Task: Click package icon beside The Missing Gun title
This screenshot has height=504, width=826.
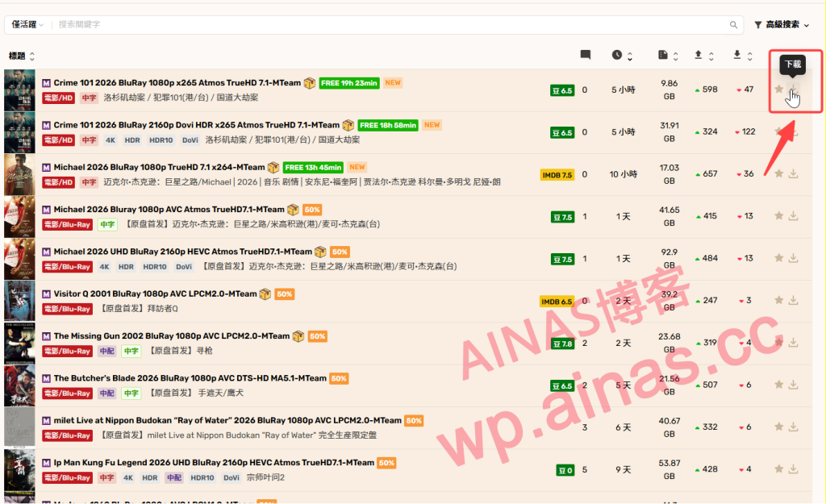Action: pos(298,336)
